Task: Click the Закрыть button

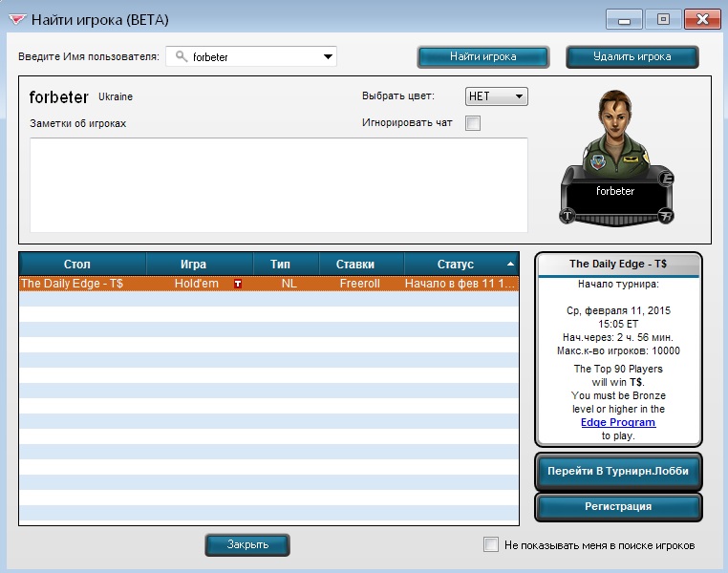Action: click(x=247, y=544)
